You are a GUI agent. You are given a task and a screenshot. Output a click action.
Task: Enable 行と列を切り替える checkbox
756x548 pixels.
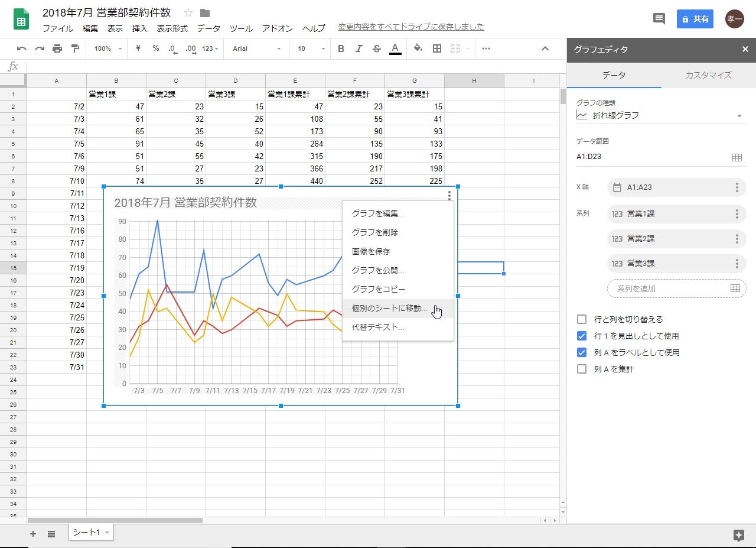click(582, 319)
